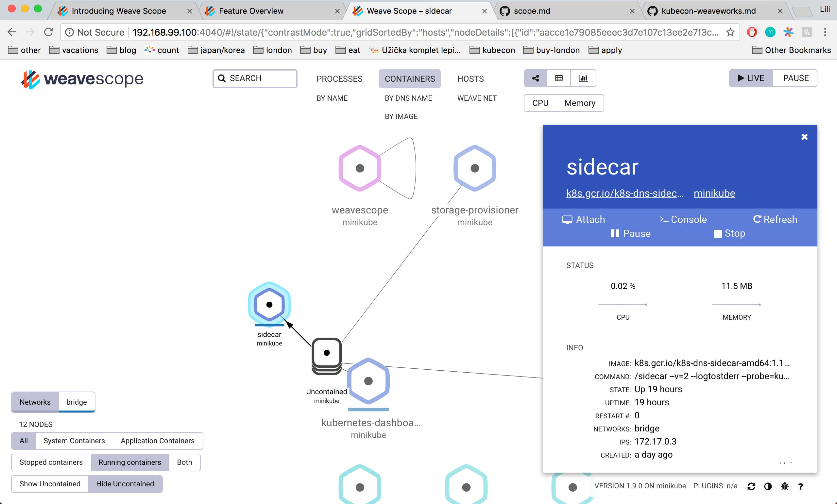Adjust the CPU usage slider in sidecar panel
Viewport: 837px width, 504px height.
tap(622, 304)
